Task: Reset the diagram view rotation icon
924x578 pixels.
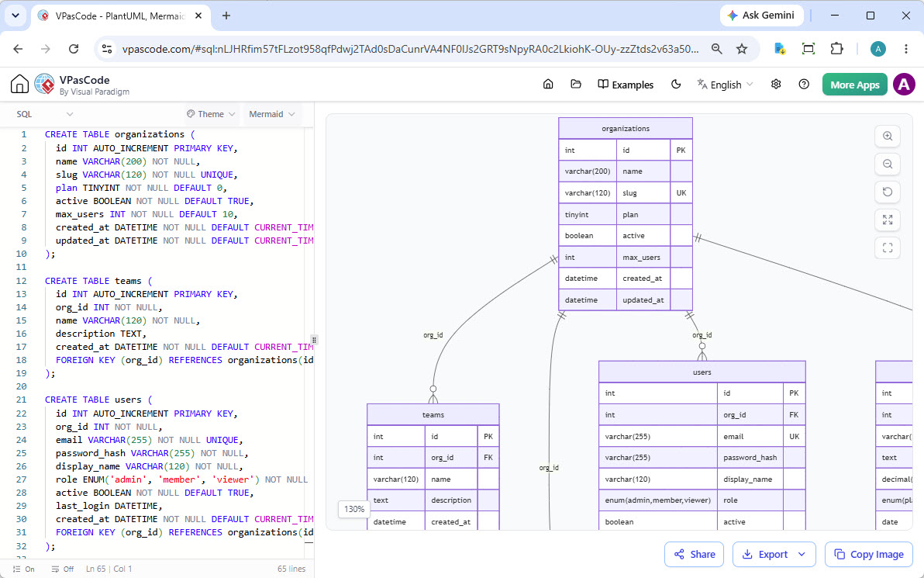Action: [x=888, y=192]
